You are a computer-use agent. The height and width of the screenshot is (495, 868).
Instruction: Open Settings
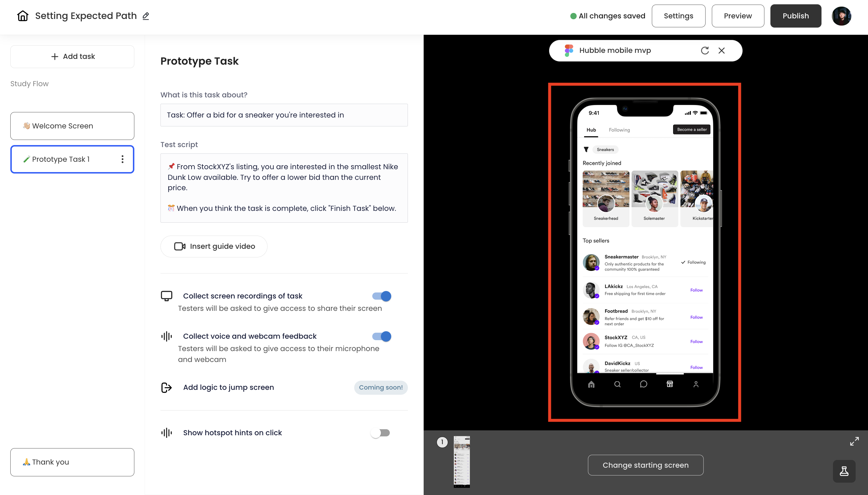click(678, 16)
